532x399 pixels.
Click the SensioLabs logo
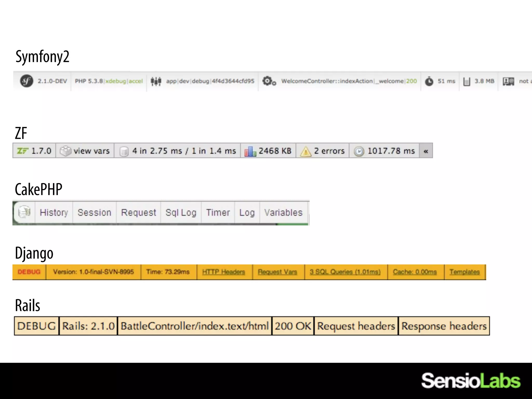point(471,381)
